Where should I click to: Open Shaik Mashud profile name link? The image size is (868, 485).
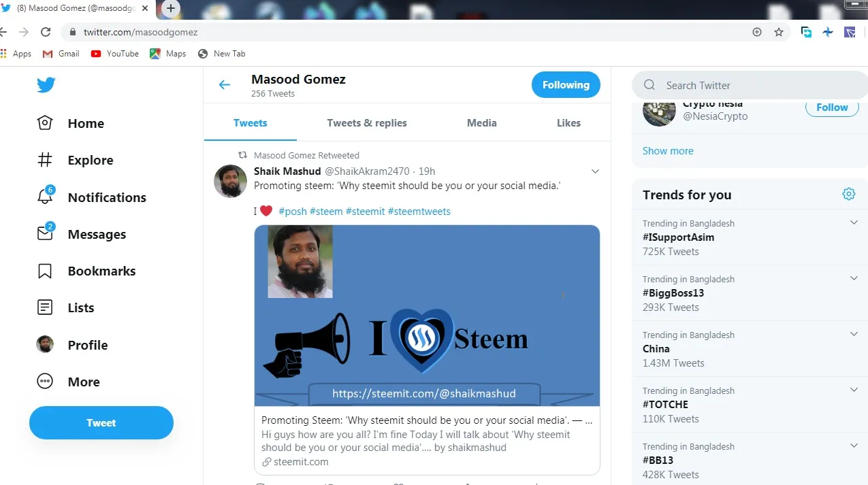[287, 171]
